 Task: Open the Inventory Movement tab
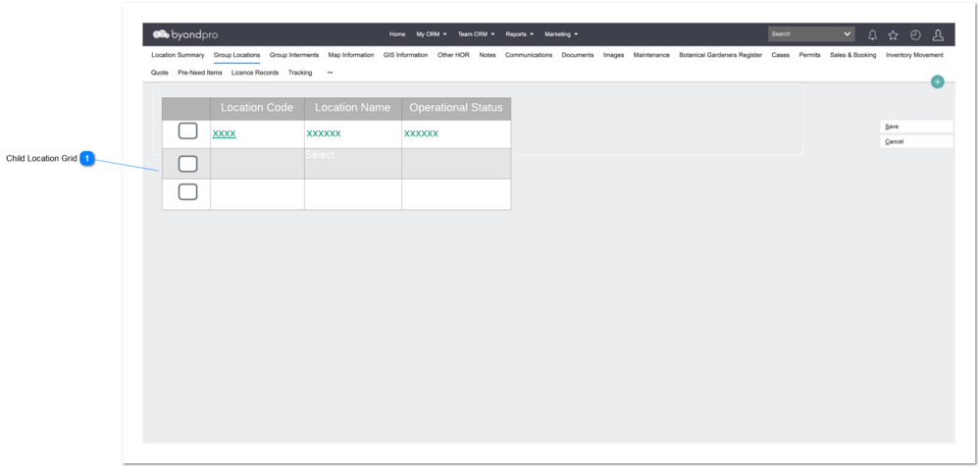click(x=913, y=55)
